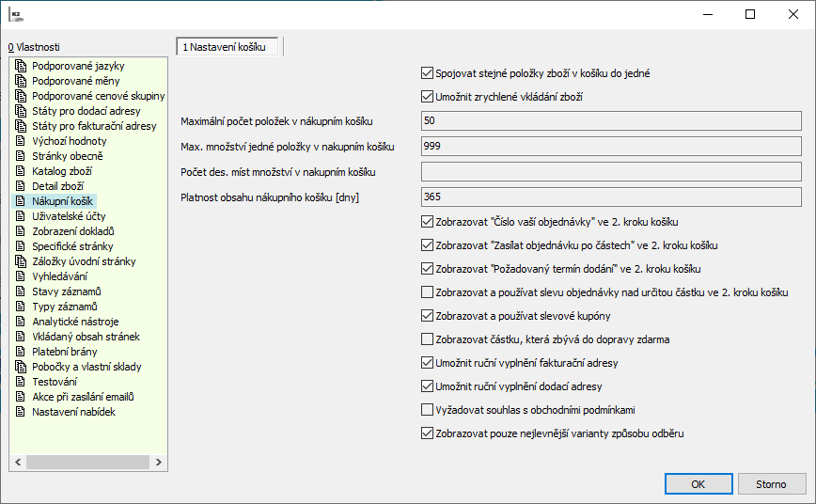This screenshot has height=504, width=816.
Task: Minimize the dialog window
Action: point(708,15)
